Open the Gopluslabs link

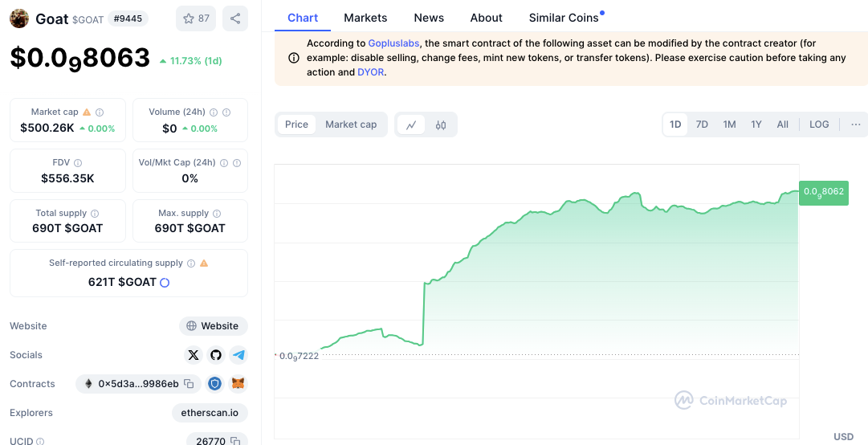pyautogui.click(x=394, y=43)
